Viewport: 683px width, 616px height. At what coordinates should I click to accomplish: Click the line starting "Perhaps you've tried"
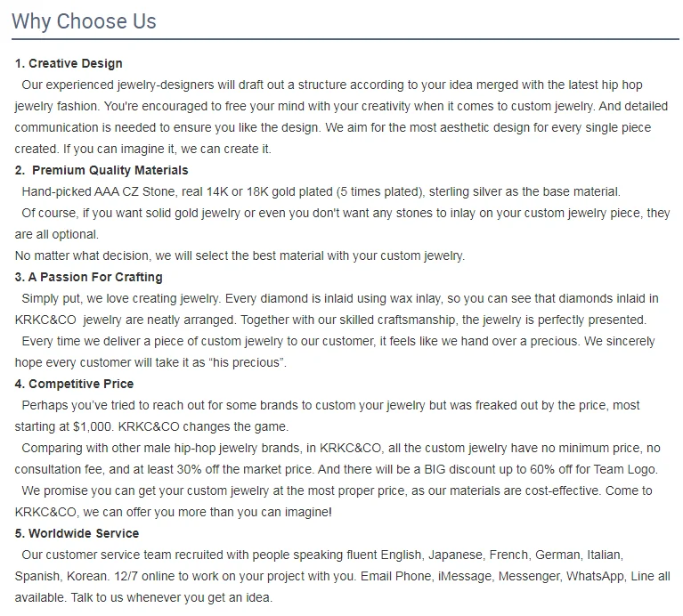click(330, 405)
